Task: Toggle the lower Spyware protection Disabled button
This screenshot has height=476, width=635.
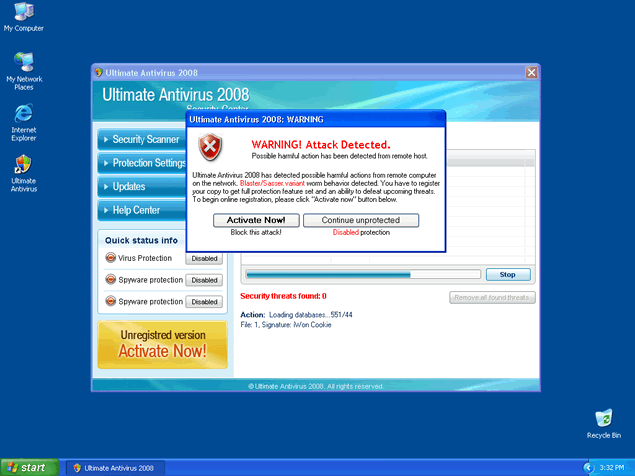Action: (x=204, y=302)
